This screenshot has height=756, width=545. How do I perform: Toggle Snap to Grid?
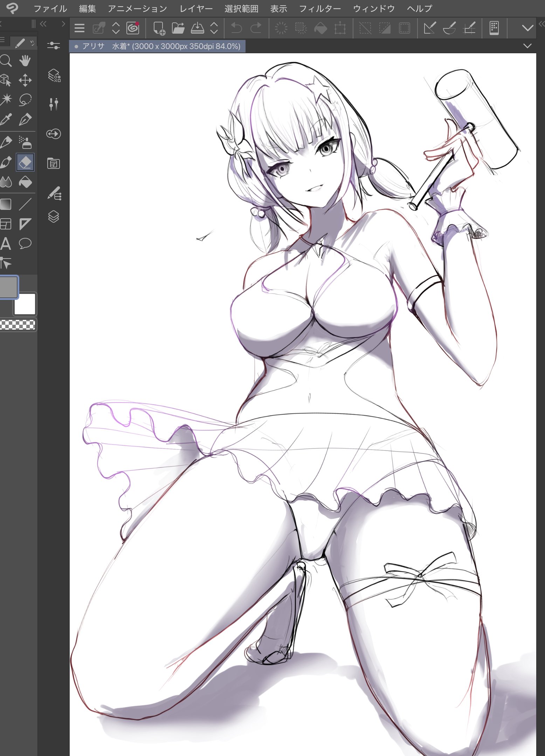tap(469, 28)
